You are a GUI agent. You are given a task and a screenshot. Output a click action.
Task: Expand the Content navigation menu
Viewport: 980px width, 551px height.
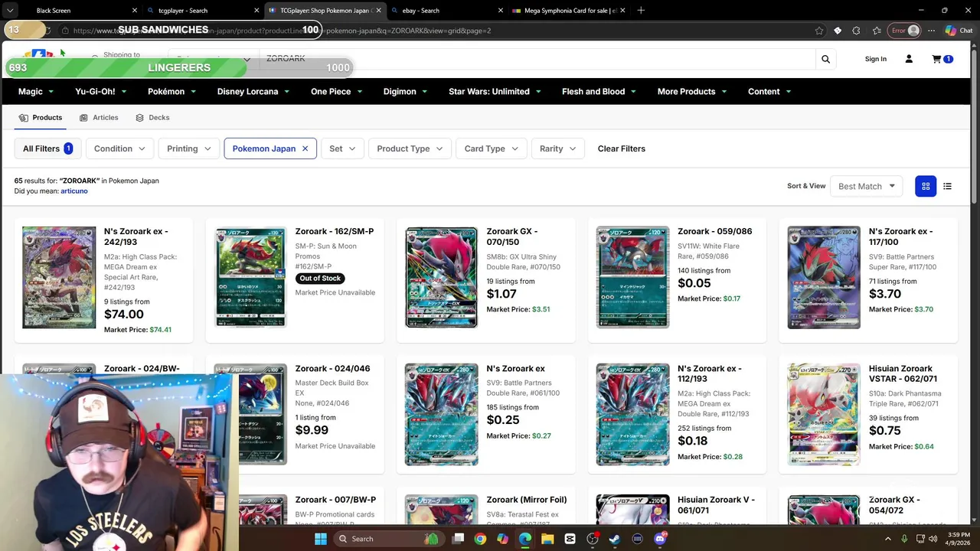(769, 91)
